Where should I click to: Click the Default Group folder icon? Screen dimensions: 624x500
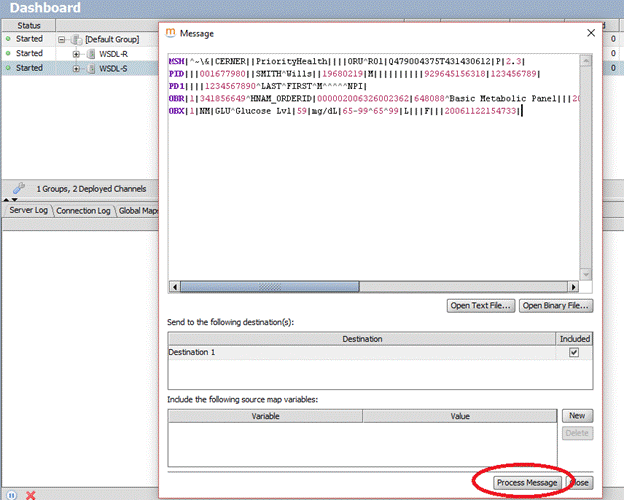coord(76,39)
